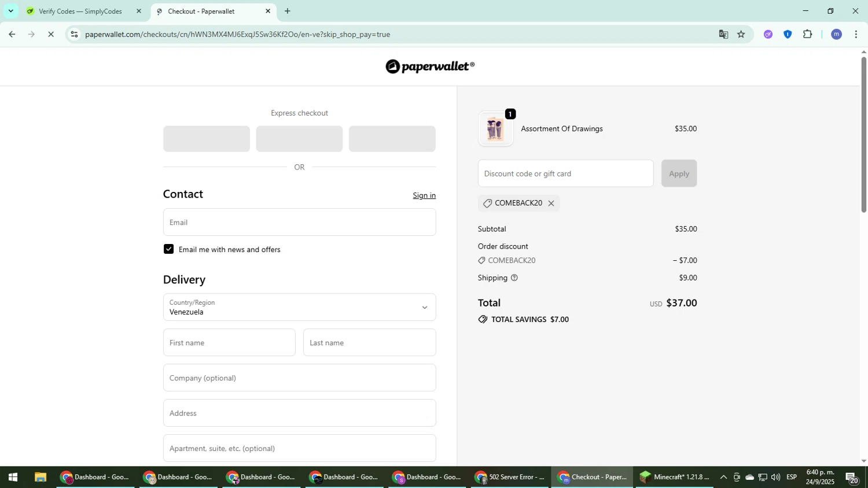Viewport: 868px width, 488px height.
Task: Open the browser Extensions puzzle icon
Action: 808,35
